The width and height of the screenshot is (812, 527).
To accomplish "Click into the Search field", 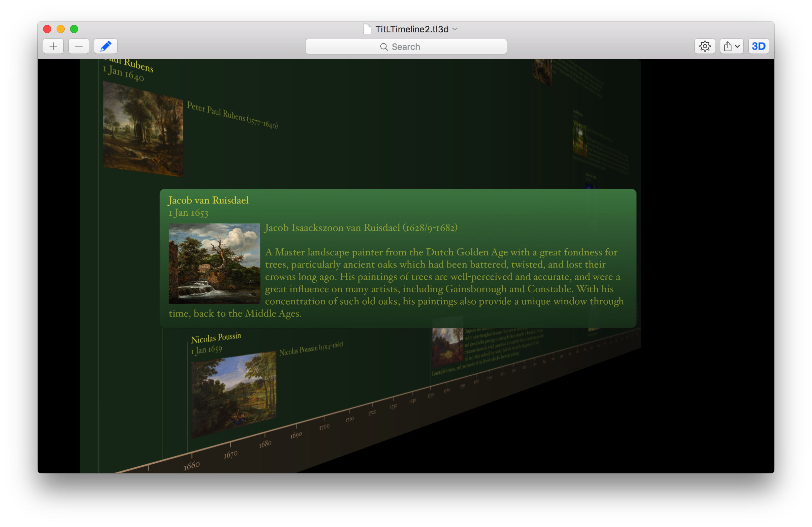I will pos(406,47).
